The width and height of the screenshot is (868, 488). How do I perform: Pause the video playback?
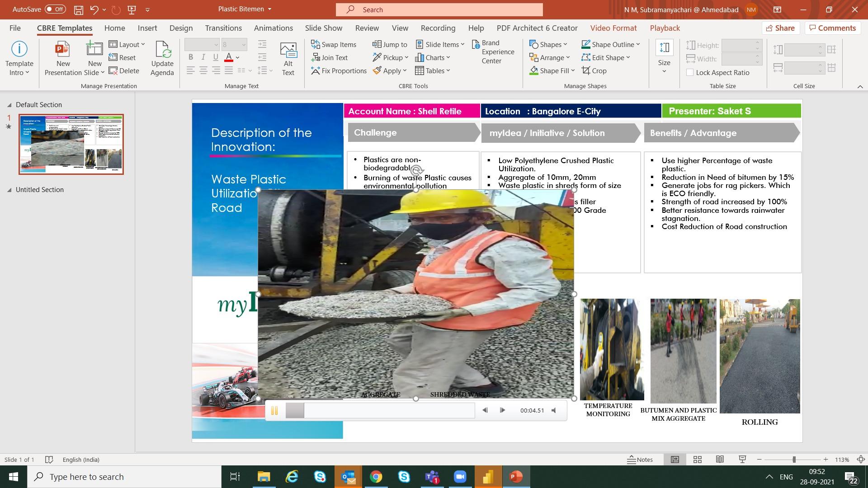pyautogui.click(x=274, y=411)
